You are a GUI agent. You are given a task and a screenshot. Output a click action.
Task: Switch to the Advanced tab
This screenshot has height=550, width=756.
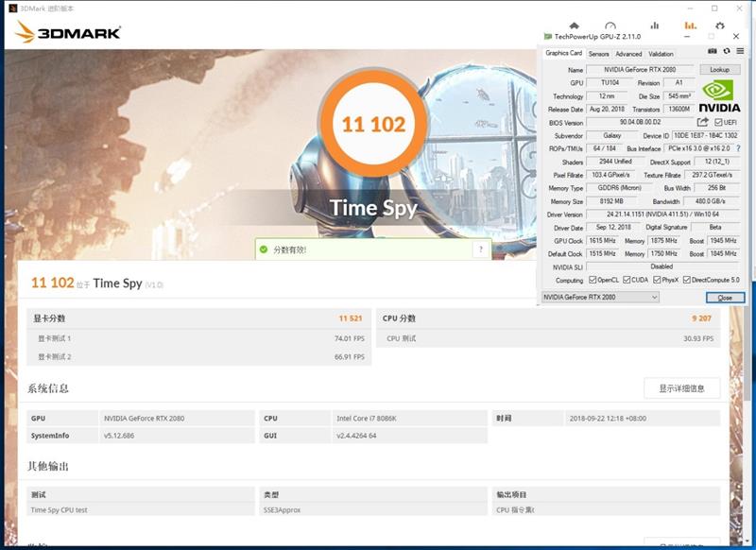click(x=628, y=54)
